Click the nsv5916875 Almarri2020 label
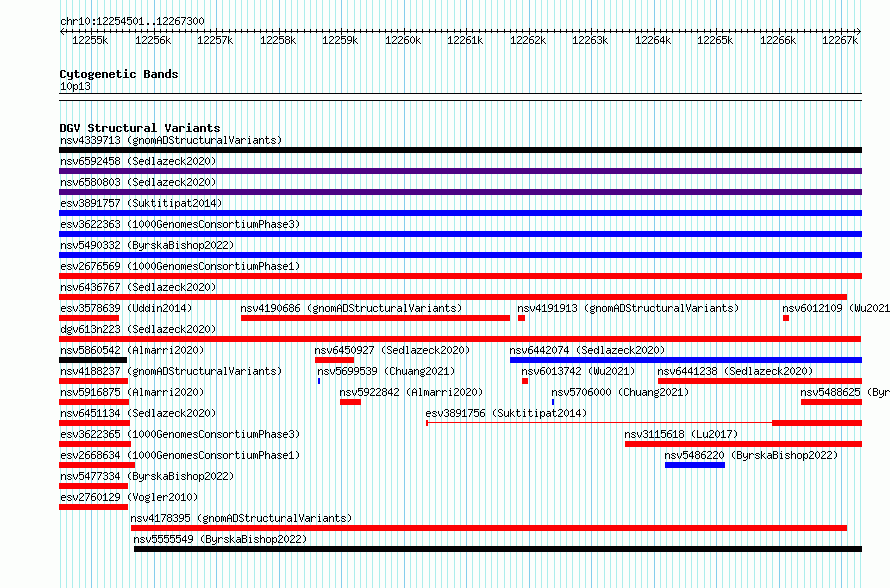The width and height of the screenshot is (890, 588). pyautogui.click(x=132, y=392)
